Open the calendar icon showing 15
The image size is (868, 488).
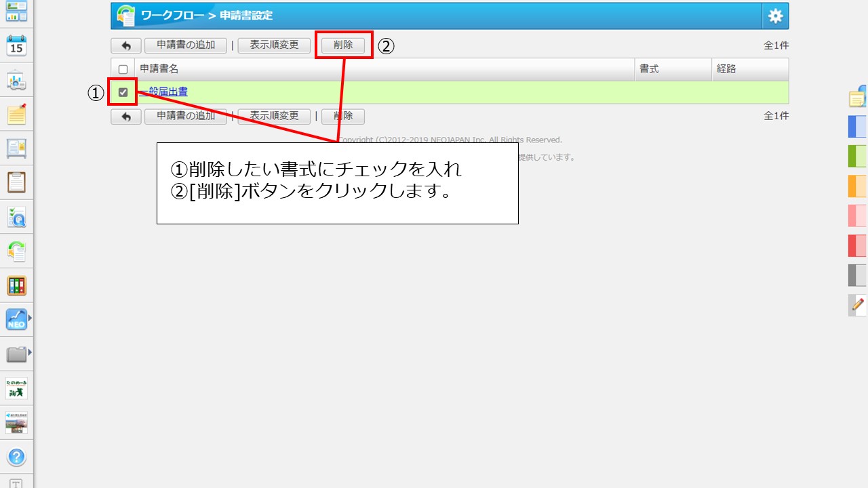(16, 46)
